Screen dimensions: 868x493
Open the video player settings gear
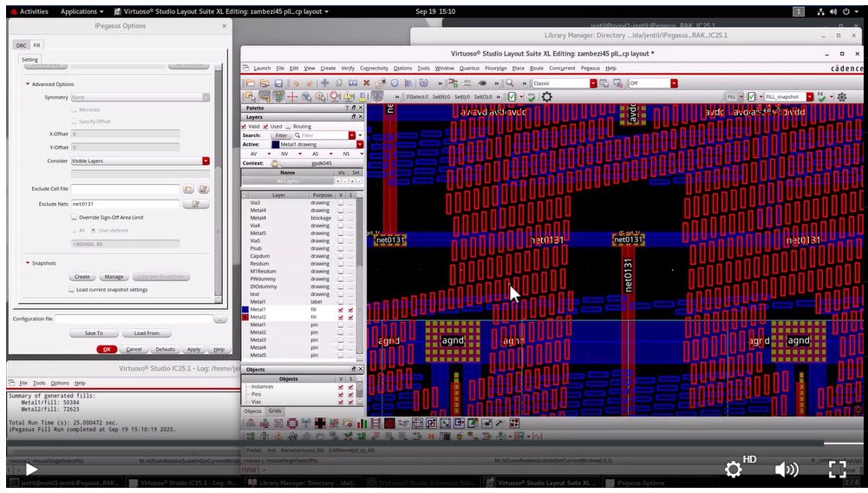click(734, 470)
